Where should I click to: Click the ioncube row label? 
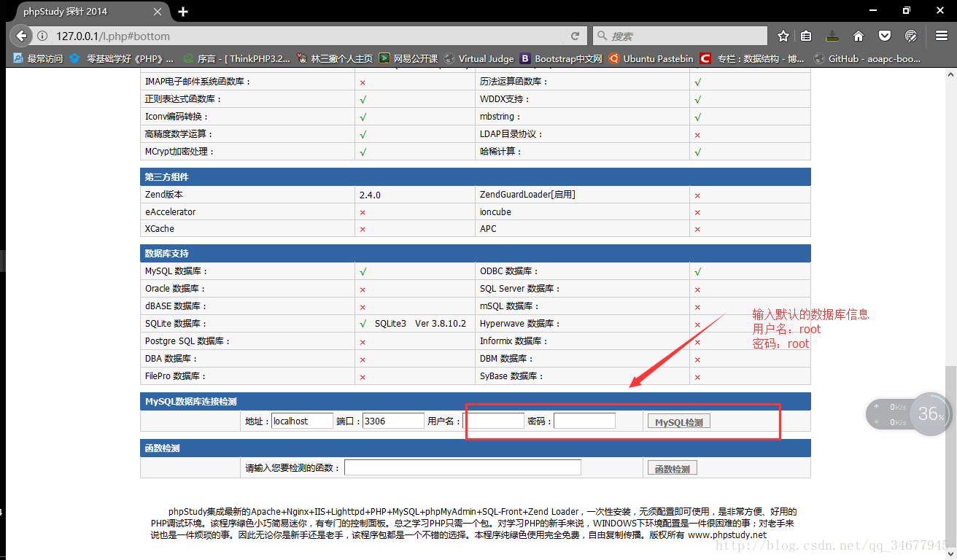pyautogui.click(x=495, y=211)
